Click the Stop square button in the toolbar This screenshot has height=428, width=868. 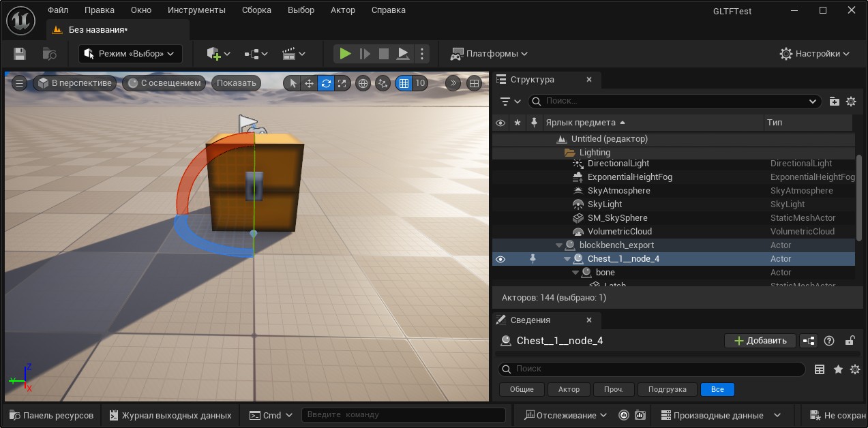(384, 53)
